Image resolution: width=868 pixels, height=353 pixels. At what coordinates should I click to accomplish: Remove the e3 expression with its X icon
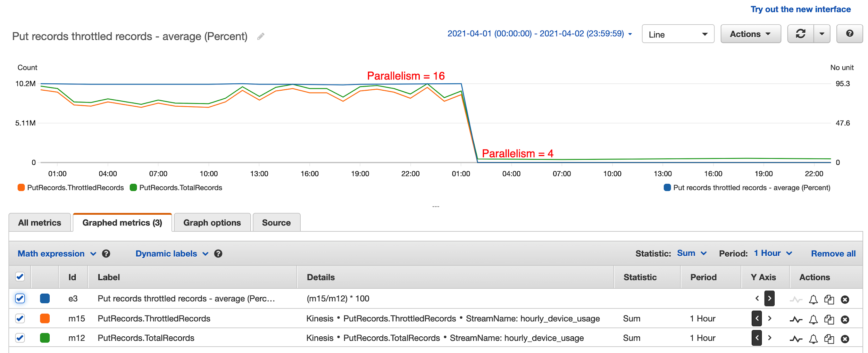(845, 299)
